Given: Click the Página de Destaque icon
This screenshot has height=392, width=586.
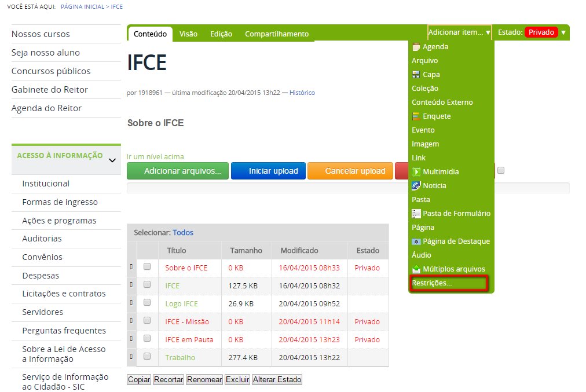Looking at the screenshot, I should click(416, 241).
